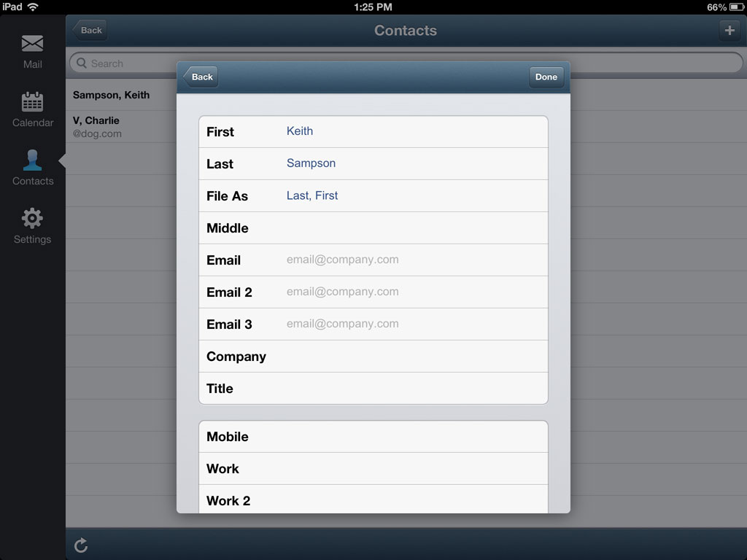Tap the Company field
The width and height of the screenshot is (747, 560).
[x=373, y=356]
